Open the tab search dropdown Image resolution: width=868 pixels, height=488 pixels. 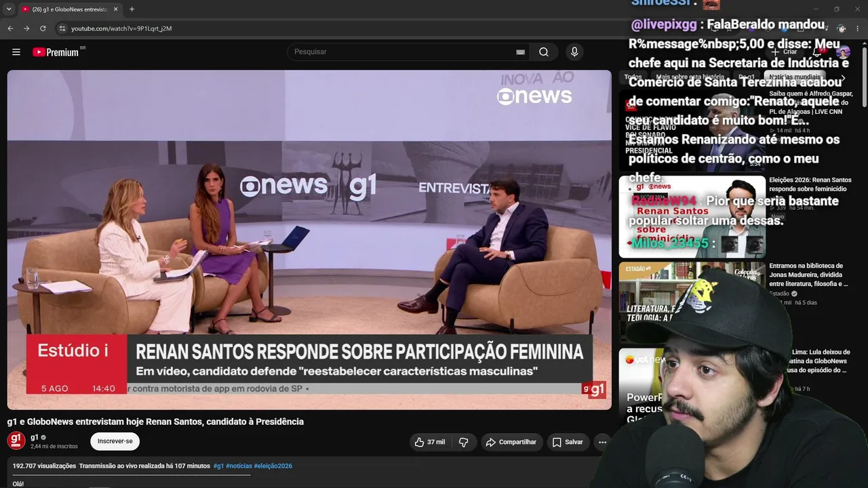coord(9,9)
